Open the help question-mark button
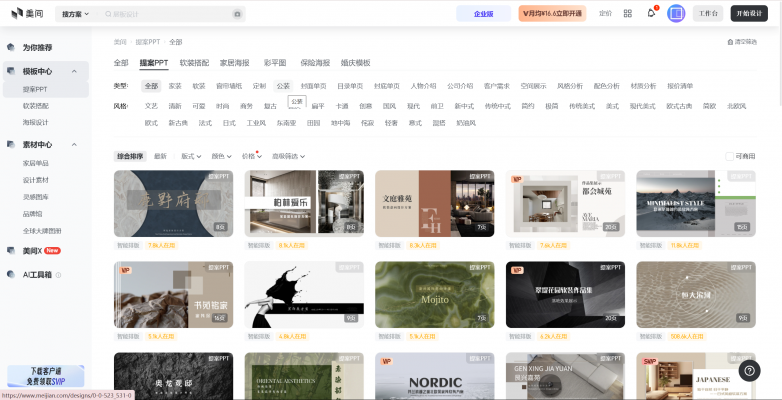The image size is (782, 400). pos(749,371)
